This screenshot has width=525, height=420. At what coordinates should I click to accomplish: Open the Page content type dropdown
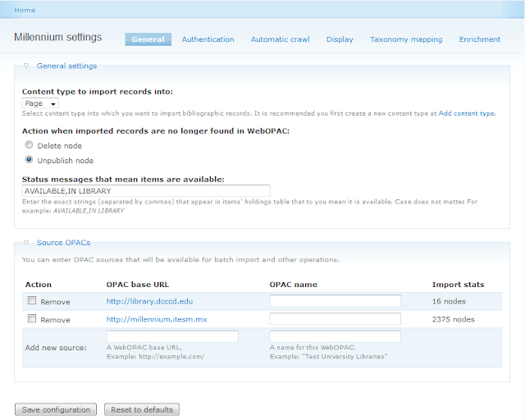click(x=40, y=103)
